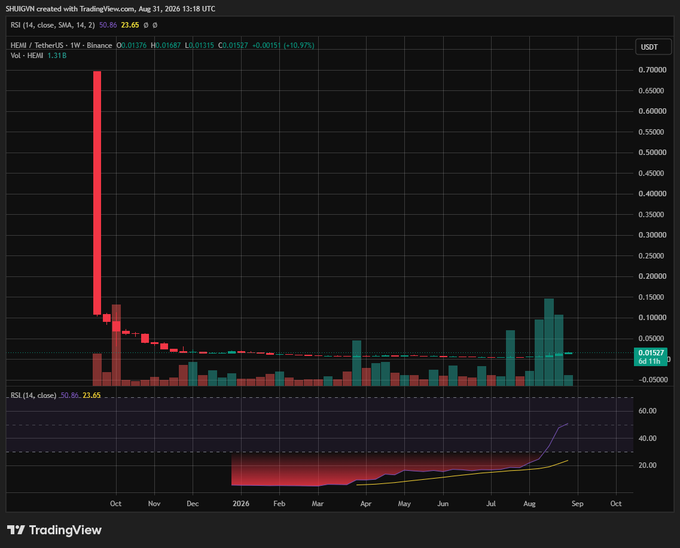Click the 2026 label on time axis
The image size is (680, 548).
click(241, 503)
